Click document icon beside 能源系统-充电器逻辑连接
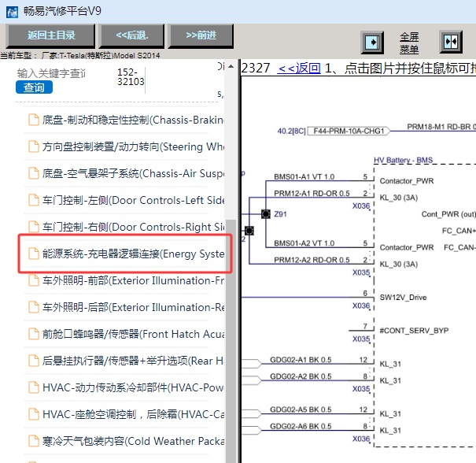Viewport: 476px width, 463px height. (x=34, y=254)
